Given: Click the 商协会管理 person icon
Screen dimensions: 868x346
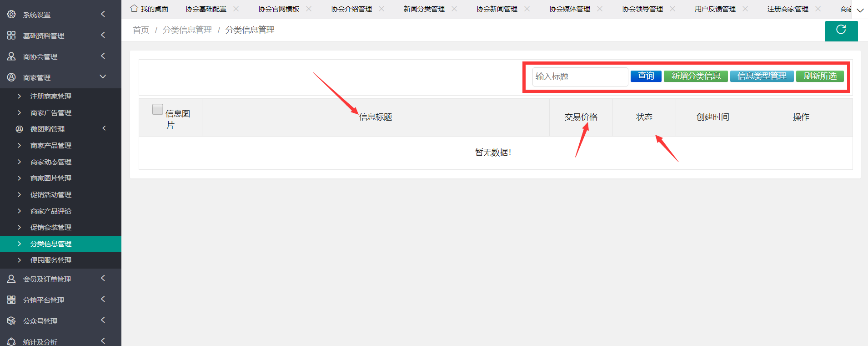Looking at the screenshot, I should tap(11, 56).
